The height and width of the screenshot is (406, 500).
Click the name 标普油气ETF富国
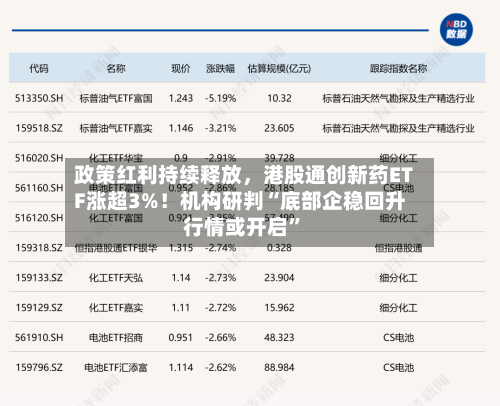coord(116,98)
